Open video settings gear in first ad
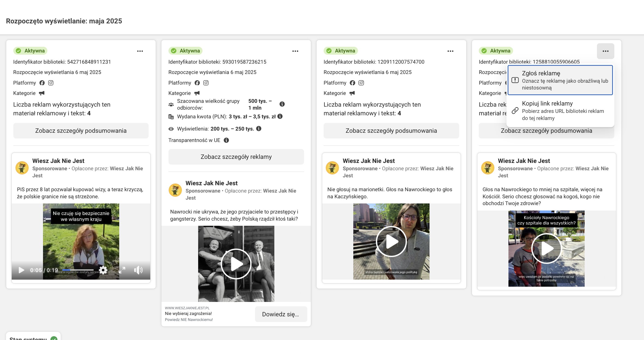 103,270
